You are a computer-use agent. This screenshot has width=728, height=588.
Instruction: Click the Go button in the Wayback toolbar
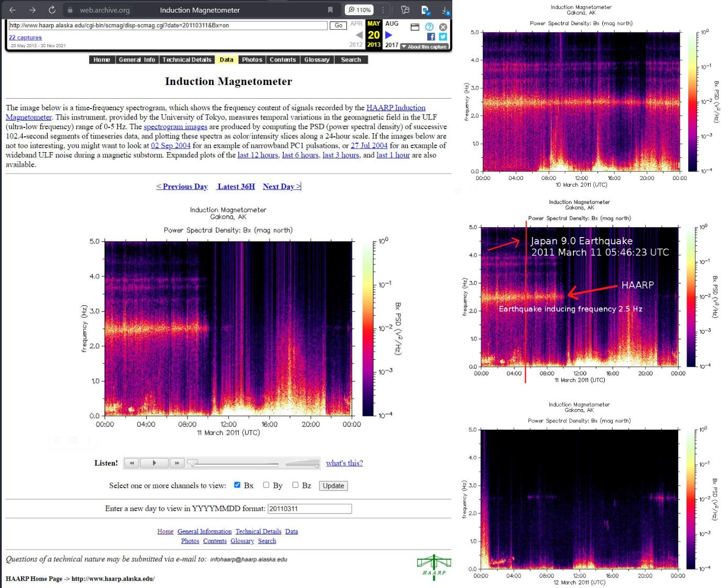[x=338, y=25]
